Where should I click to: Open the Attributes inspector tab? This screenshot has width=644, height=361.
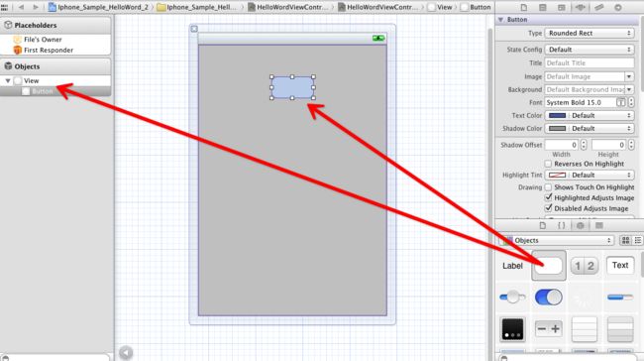580,7
